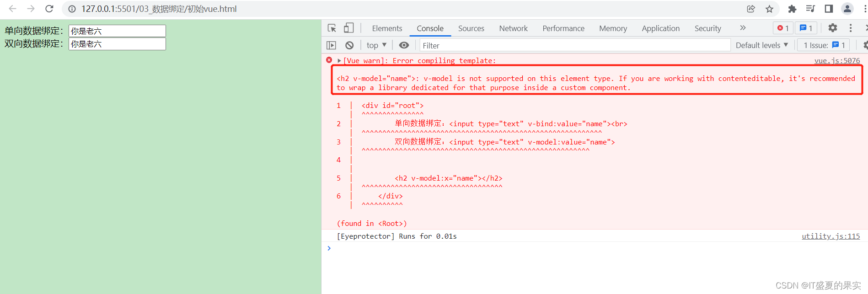868x294 pixels.
Task: Clear console with the ban icon
Action: [349, 45]
